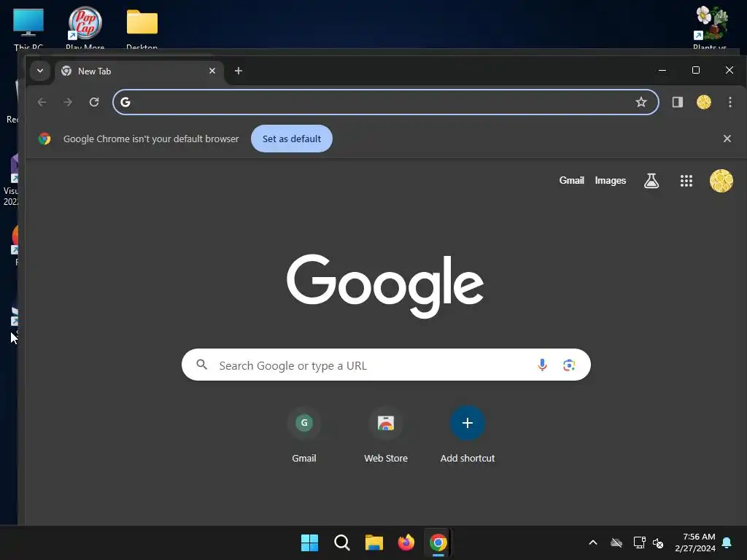Viewport: 747px width, 560px height.
Task: Open the profile avatar in toolbar
Action: click(x=704, y=102)
